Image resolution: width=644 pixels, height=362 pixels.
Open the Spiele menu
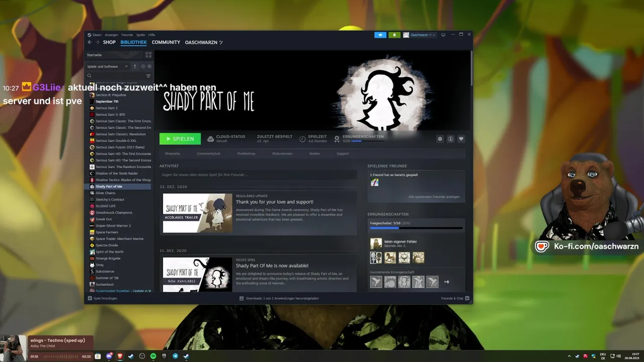click(x=140, y=35)
